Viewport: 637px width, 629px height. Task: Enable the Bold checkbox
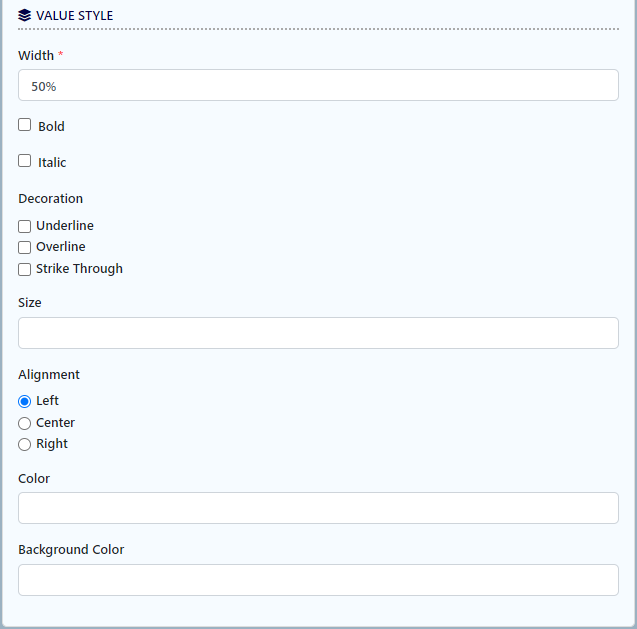click(x=25, y=125)
